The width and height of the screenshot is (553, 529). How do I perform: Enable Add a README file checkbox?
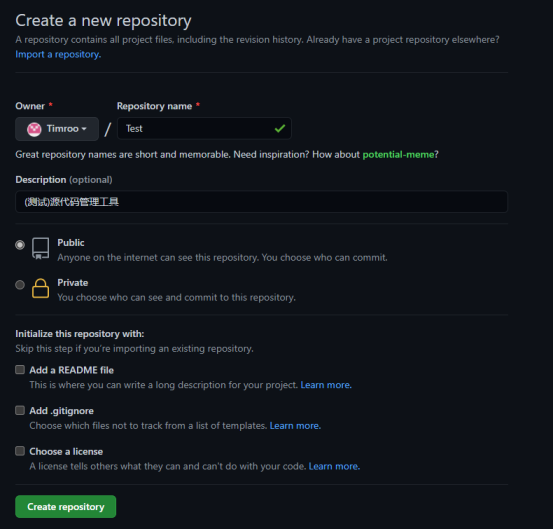pos(20,370)
